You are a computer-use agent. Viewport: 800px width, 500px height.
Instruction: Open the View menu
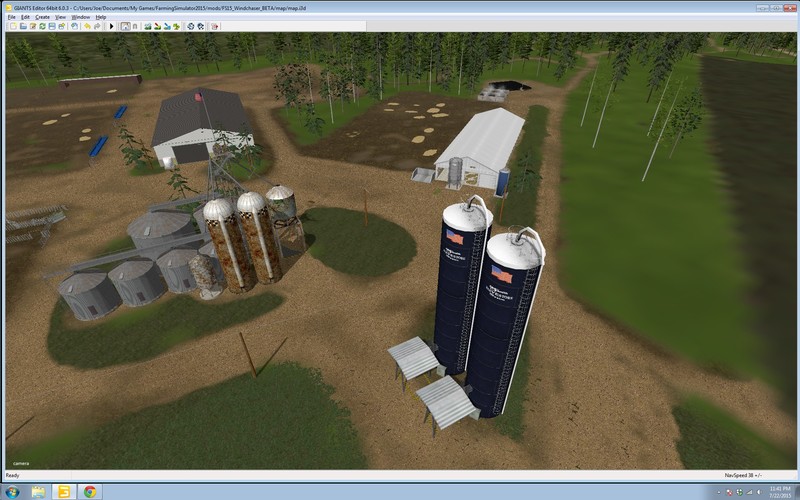point(60,17)
